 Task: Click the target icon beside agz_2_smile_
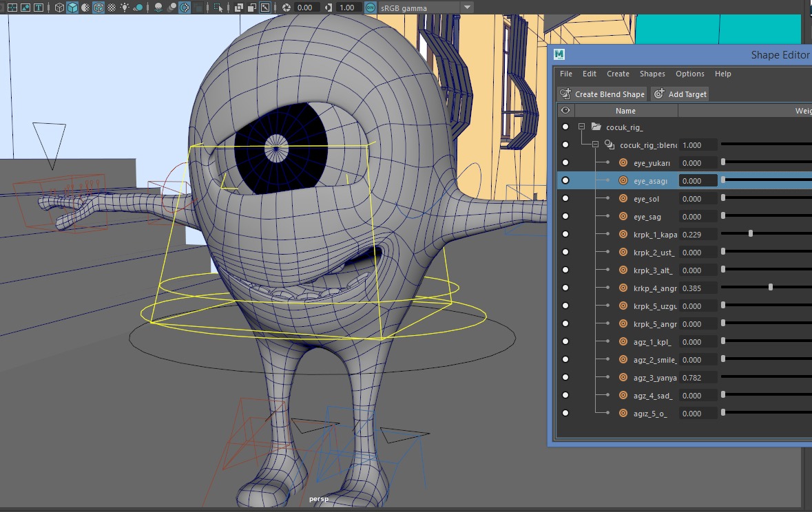[x=623, y=360]
